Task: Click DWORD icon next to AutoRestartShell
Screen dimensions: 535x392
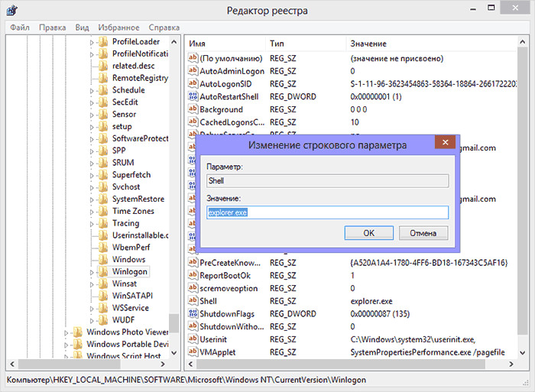Action: [x=193, y=96]
